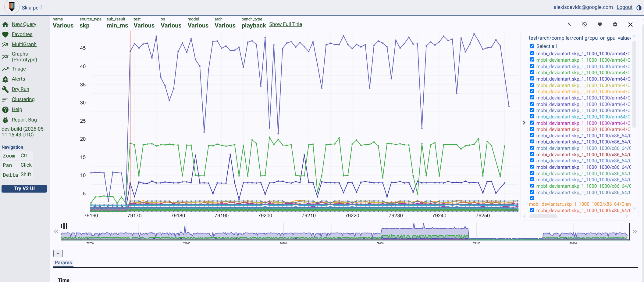Uncheck the magenta arm64 trace checkbox
The width and height of the screenshot is (644, 282).
(x=532, y=123)
